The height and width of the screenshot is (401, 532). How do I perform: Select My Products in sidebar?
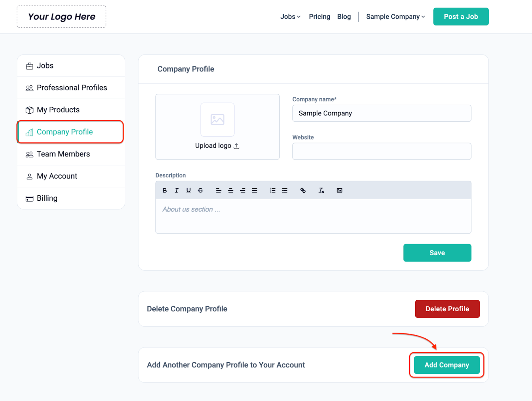point(71,110)
